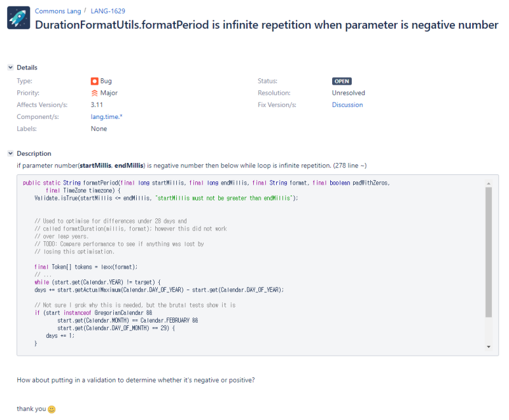Click the smiley emoji after thank you
The image size is (509, 420).
pos(52,409)
